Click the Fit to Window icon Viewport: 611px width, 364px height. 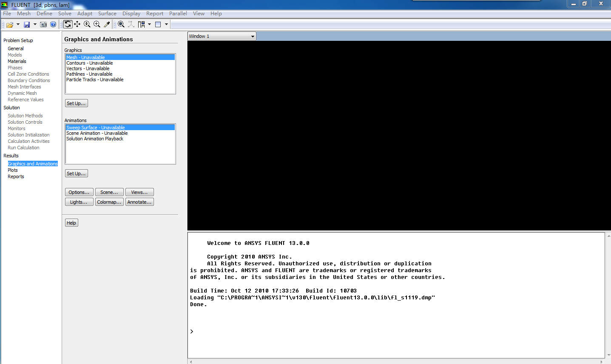[x=121, y=24]
